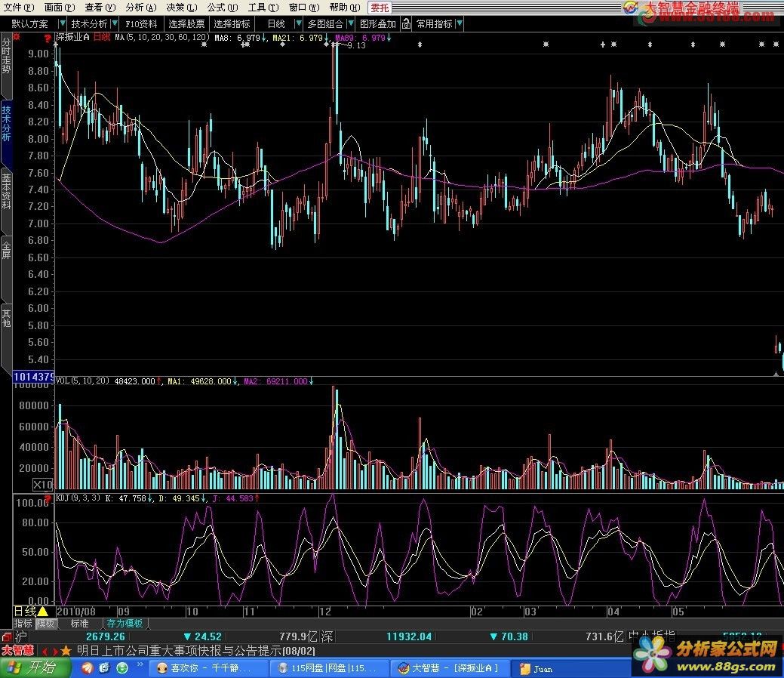Click the yellow triangle beside 日线
The width and height of the screenshot is (784, 678).
(43, 612)
